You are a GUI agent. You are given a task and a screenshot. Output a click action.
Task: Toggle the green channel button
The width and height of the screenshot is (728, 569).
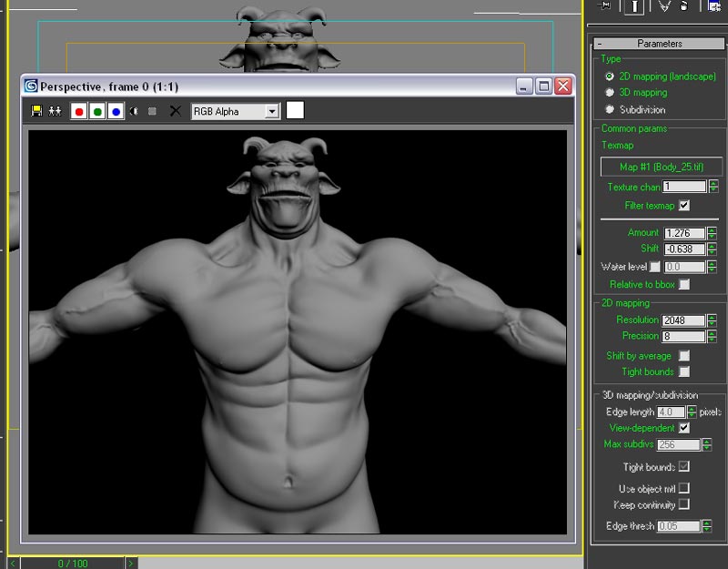pyautogui.click(x=96, y=111)
